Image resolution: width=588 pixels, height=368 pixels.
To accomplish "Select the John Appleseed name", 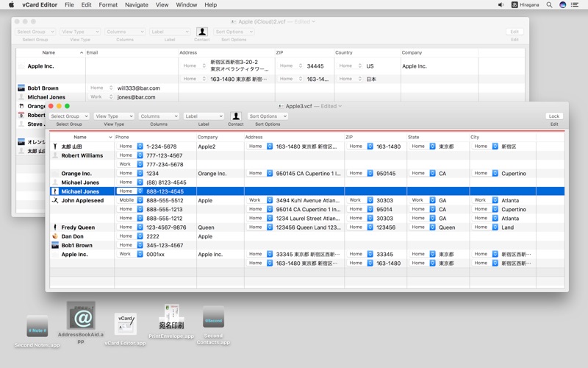I will pos(82,200).
